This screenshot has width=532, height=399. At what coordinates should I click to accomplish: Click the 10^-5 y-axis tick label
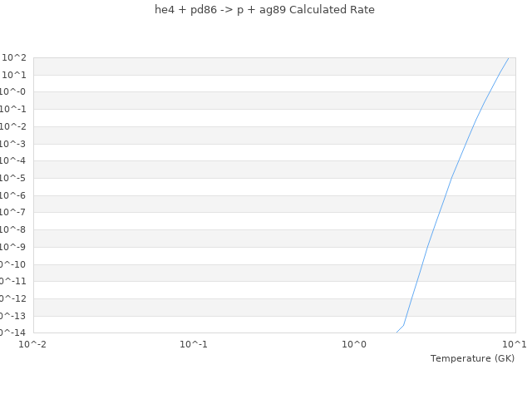[14, 178]
